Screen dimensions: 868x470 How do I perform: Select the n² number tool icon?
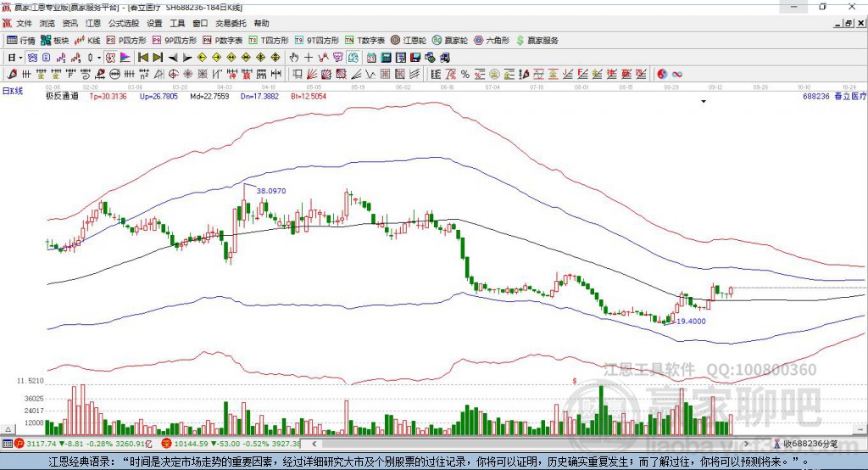click(x=144, y=75)
